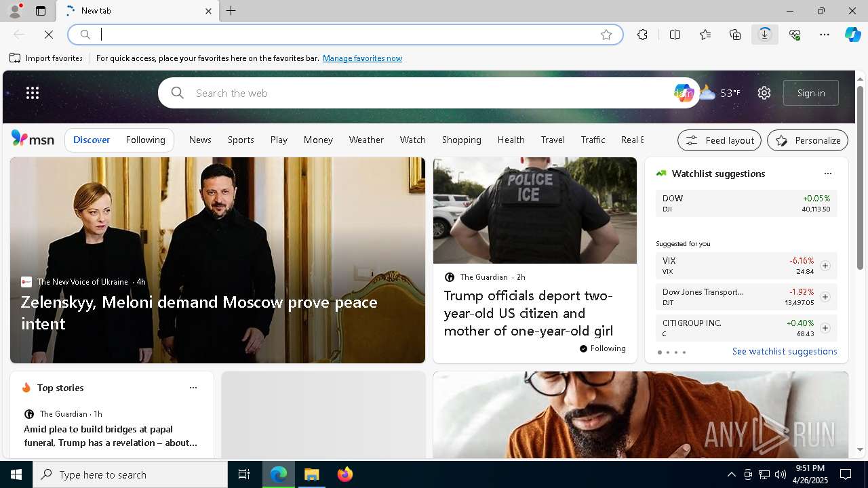The height and width of the screenshot is (488, 868).
Task: Show hidden system tray icons
Action: click(731, 474)
